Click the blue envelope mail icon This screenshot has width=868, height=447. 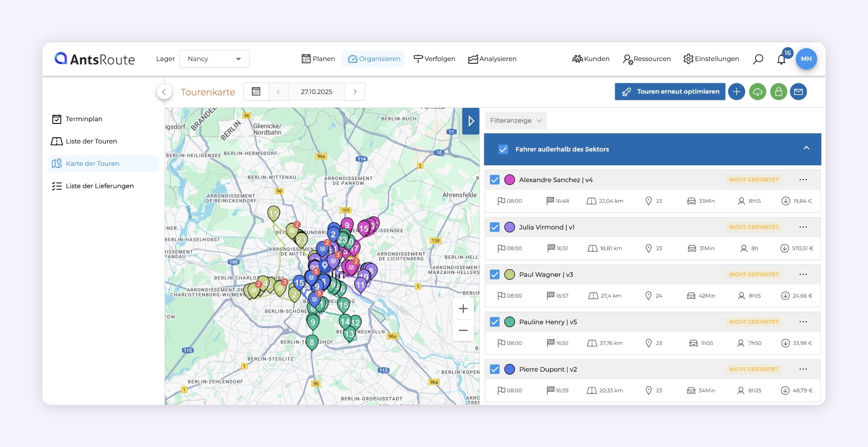[798, 92]
